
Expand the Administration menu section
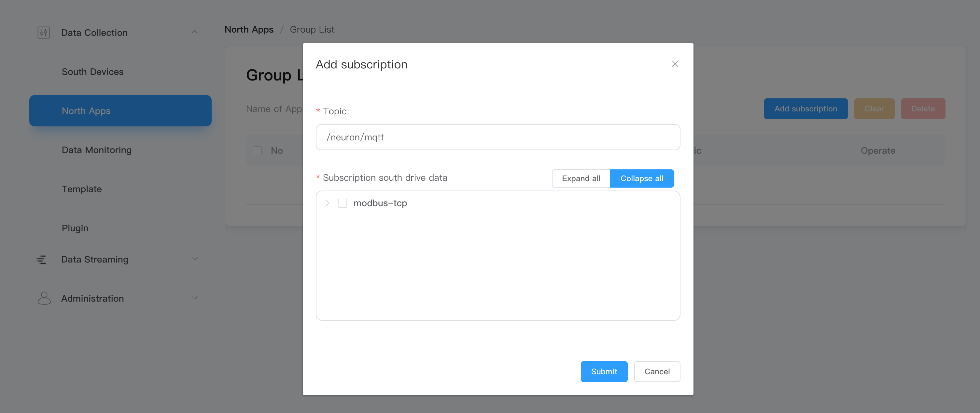[x=194, y=298]
